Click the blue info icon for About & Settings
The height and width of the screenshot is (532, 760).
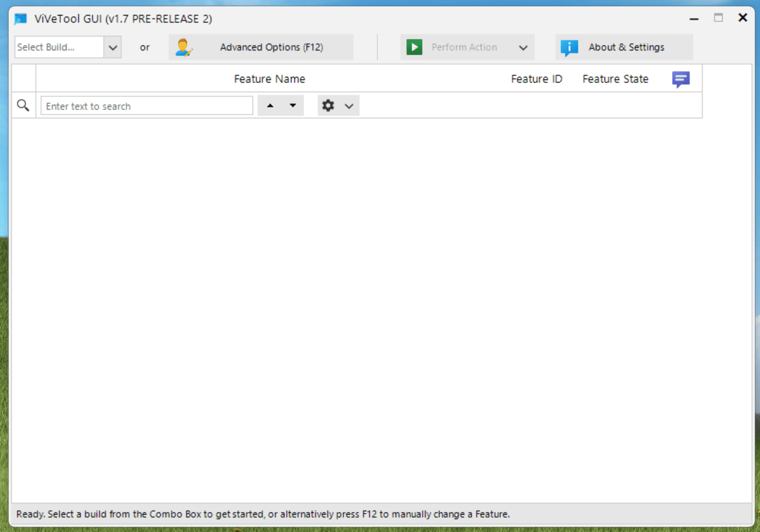[x=570, y=48]
